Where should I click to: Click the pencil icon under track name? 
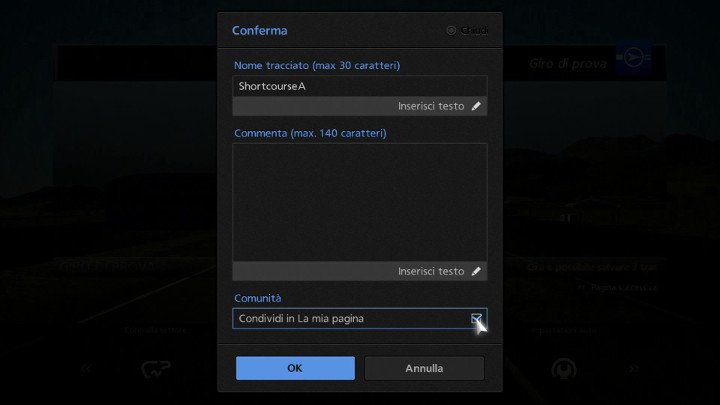476,106
